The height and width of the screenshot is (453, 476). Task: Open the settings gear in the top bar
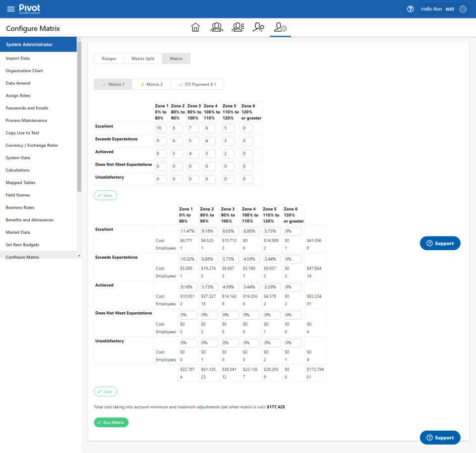463,9
